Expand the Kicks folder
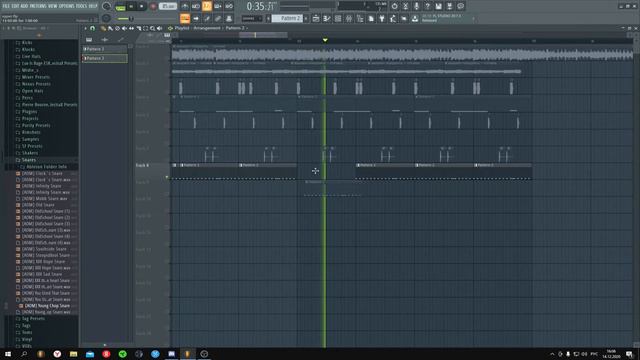 point(27,42)
